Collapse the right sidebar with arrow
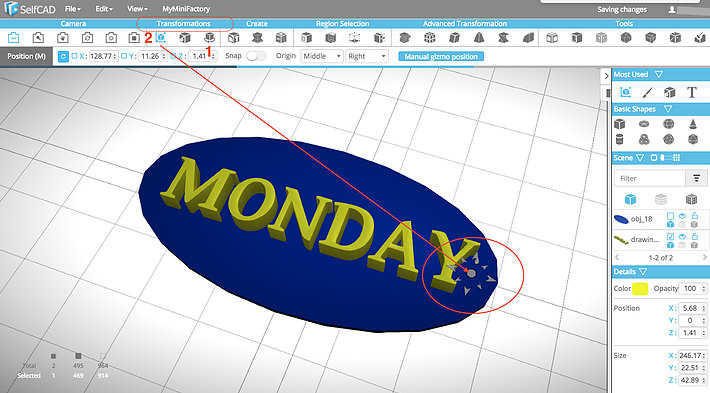The width and height of the screenshot is (710, 393). [x=606, y=76]
